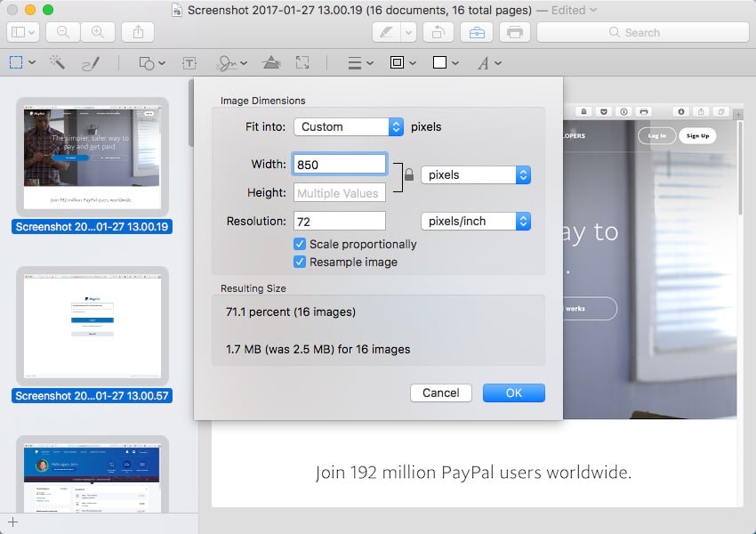Open the Share toolbar button
Viewport: 756px width, 534px height.
(138, 32)
